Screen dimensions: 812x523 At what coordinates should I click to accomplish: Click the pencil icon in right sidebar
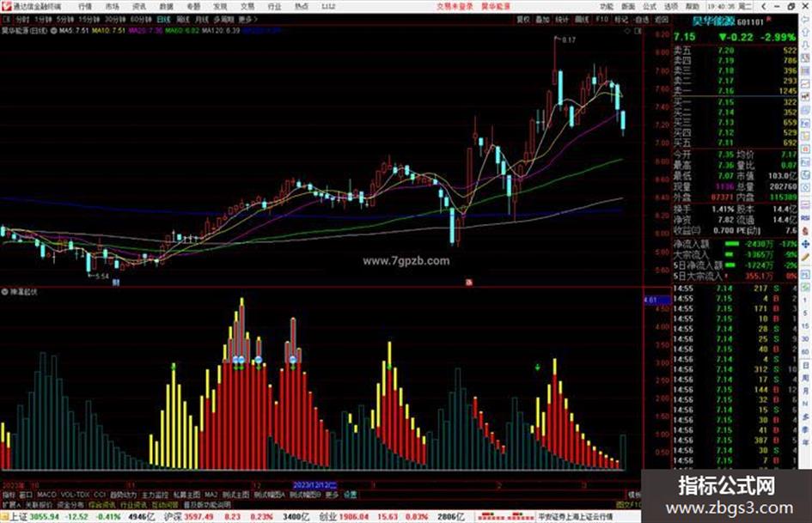pos(805,257)
